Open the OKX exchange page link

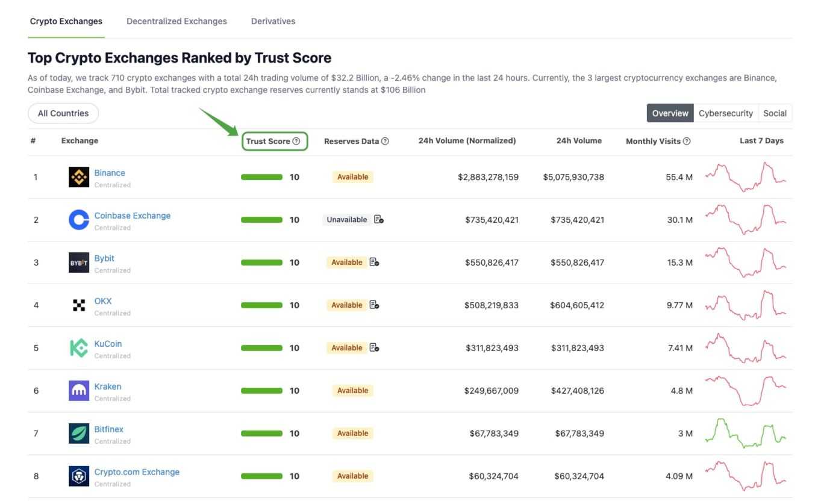(102, 301)
